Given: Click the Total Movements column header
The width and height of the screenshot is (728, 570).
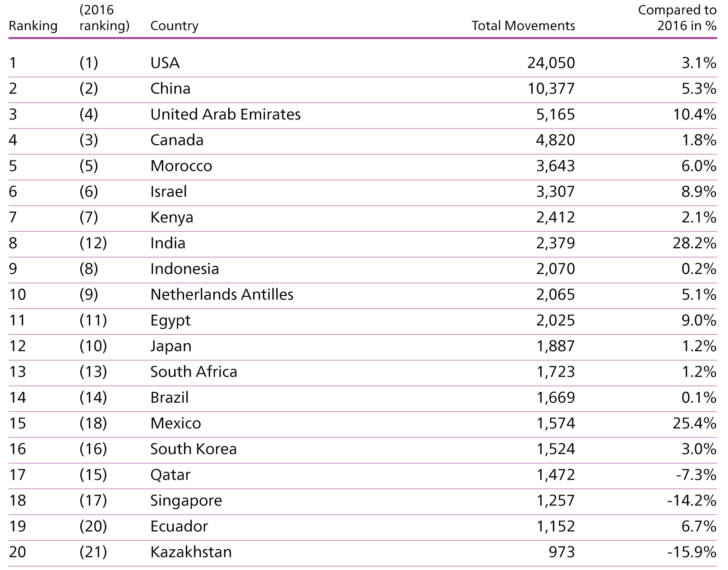Looking at the screenshot, I should coord(523,26).
